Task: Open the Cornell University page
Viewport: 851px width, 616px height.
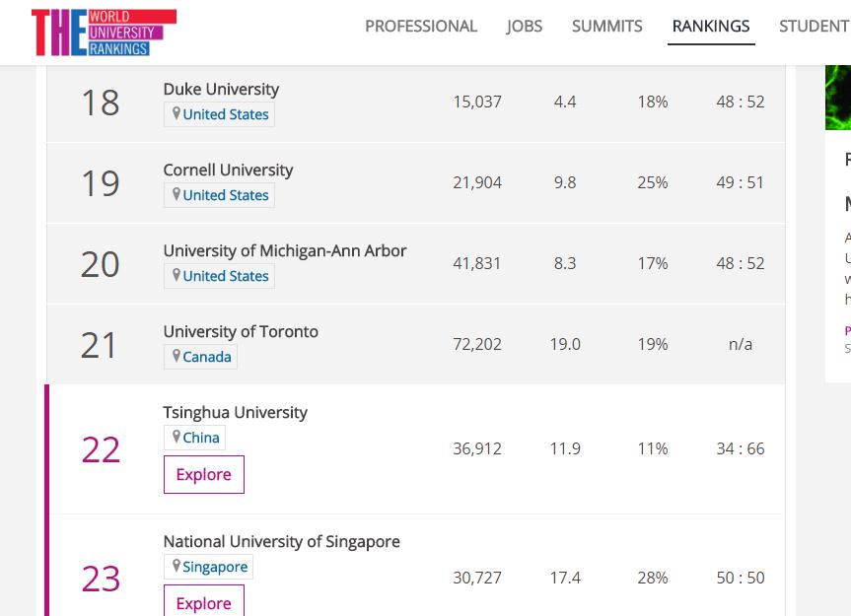Action: click(x=228, y=170)
